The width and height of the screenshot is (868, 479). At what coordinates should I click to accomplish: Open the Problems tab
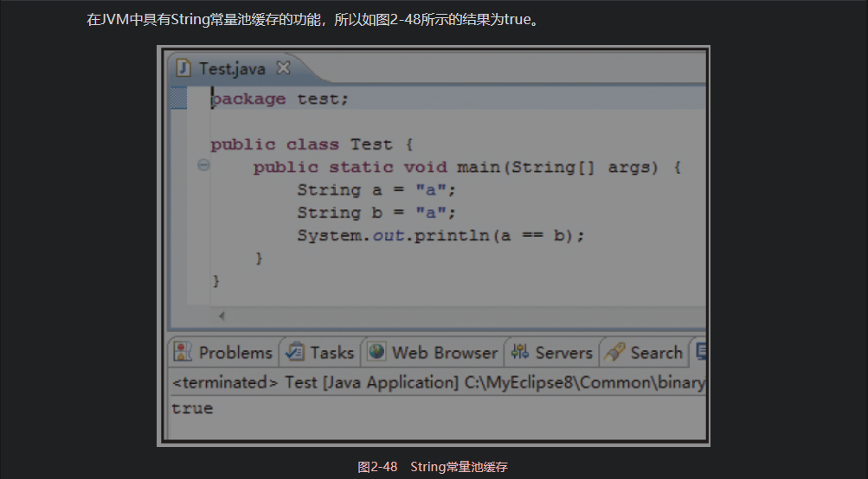(223, 353)
